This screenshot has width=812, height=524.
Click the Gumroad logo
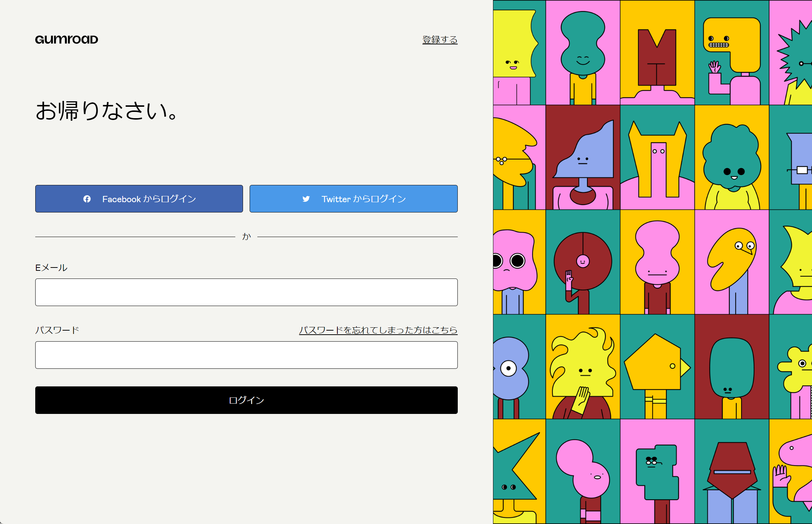click(x=66, y=40)
